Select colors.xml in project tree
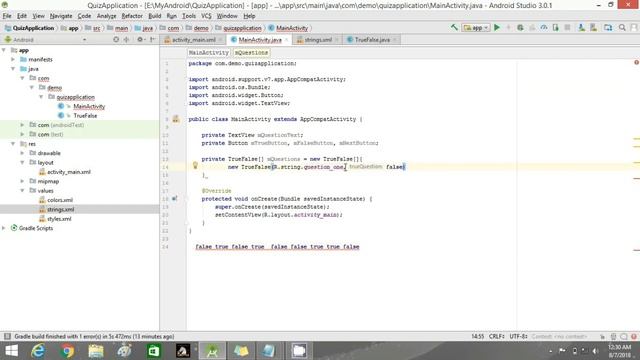This screenshot has height=360, width=640. (60, 200)
